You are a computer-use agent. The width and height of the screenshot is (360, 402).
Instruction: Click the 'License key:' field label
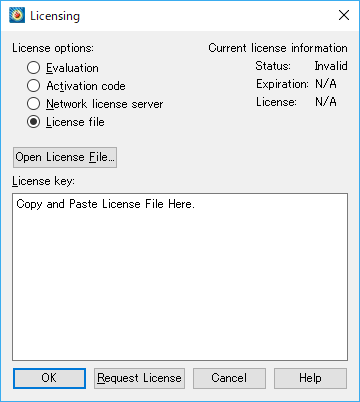[x=43, y=181]
